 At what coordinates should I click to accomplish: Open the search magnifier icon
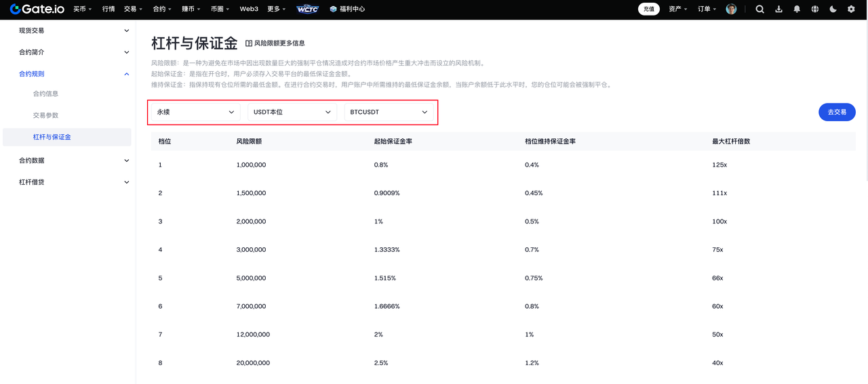759,9
